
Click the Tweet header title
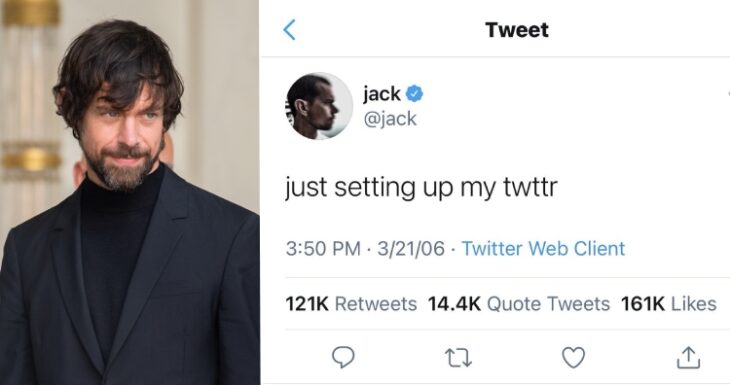click(x=517, y=30)
